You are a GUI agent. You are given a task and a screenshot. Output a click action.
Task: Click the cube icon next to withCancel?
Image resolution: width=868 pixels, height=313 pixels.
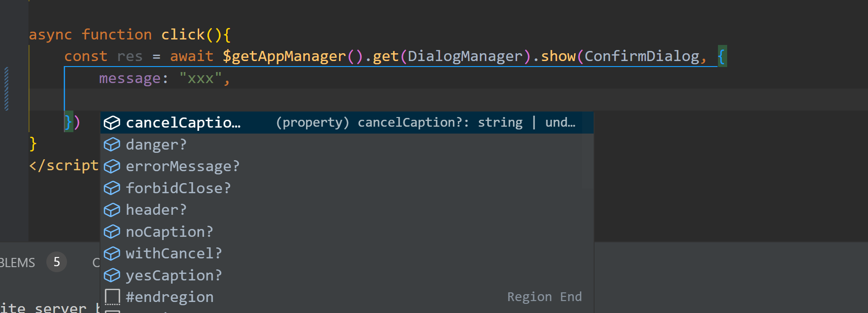[112, 253]
